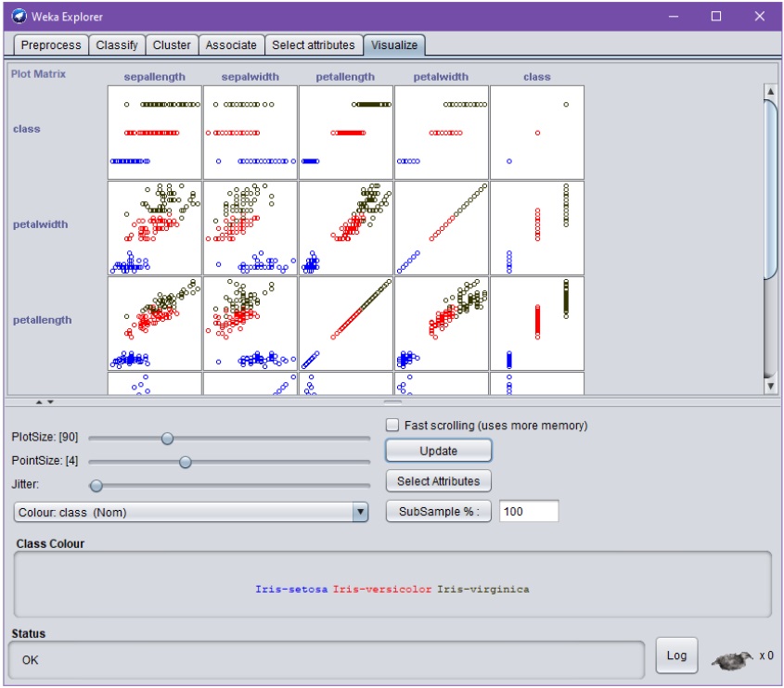The width and height of the screenshot is (784, 688).
Task: Click the Update button to redraw plots
Action: coord(438,451)
